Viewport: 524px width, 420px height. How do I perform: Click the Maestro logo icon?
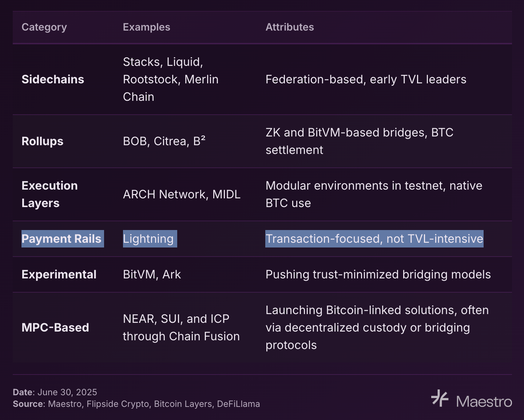point(440,399)
